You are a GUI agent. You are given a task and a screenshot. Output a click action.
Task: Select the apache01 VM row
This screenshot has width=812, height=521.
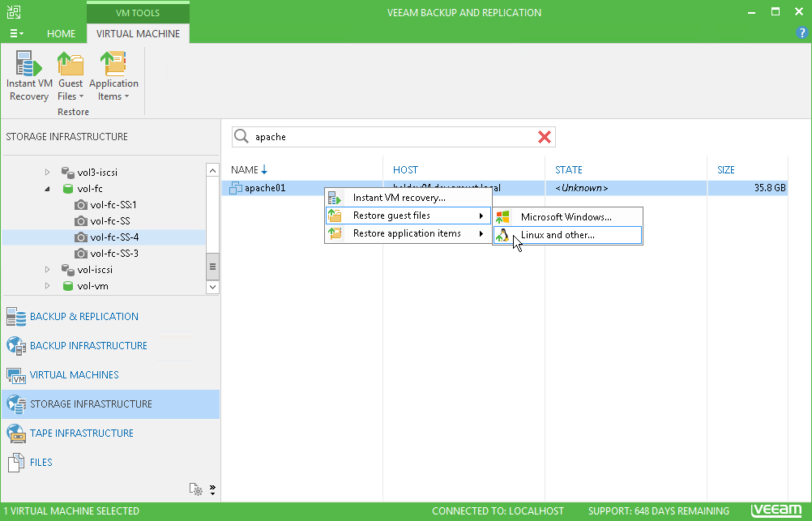[504, 188]
